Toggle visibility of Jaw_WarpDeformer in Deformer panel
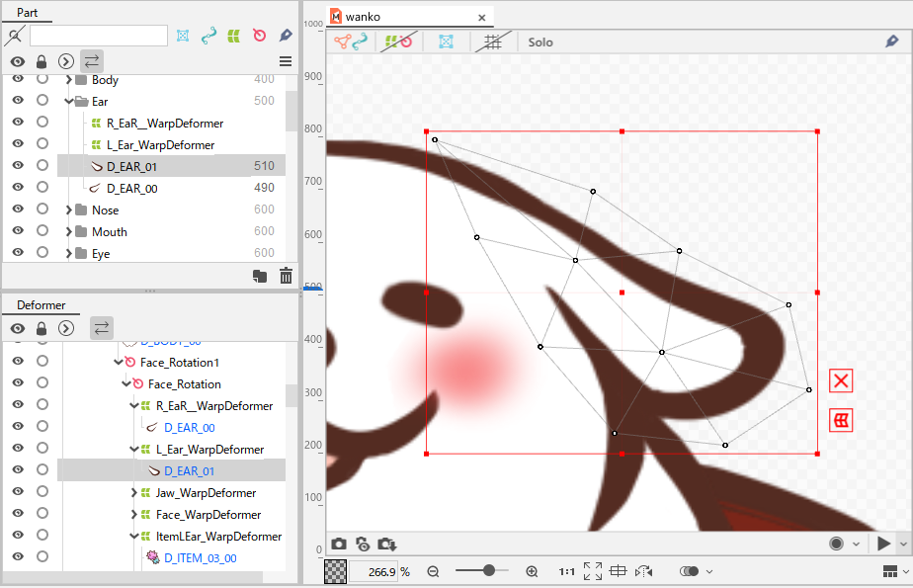Image resolution: width=913 pixels, height=588 pixels. pyautogui.click(x=18, y=491)
